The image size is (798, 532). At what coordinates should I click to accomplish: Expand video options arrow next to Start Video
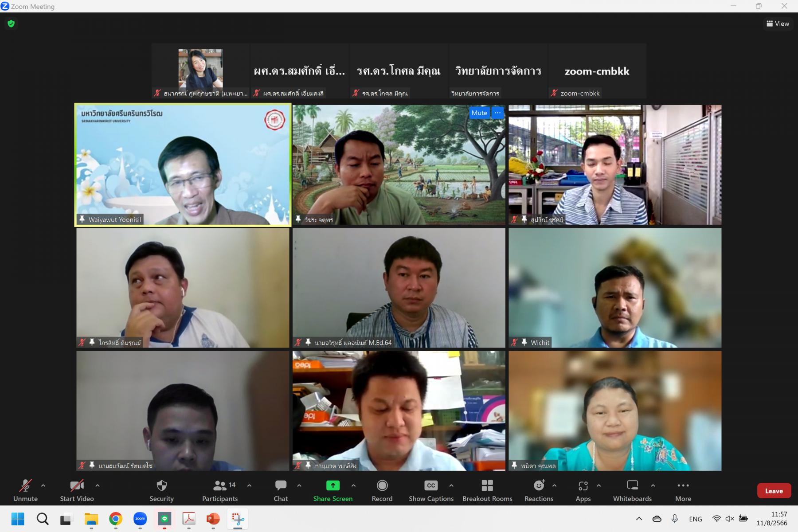[98, 485]
